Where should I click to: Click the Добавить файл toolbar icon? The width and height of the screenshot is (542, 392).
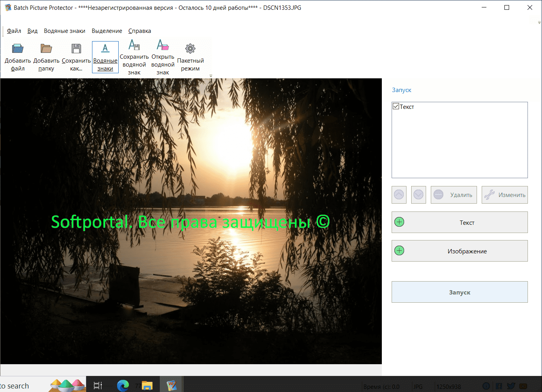click(x=18, y=49)
